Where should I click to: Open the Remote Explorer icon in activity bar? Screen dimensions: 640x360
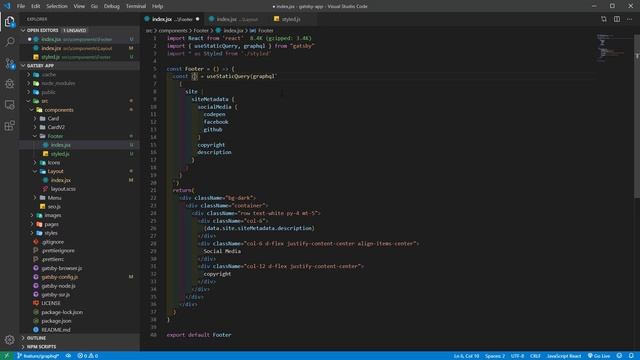9,104
